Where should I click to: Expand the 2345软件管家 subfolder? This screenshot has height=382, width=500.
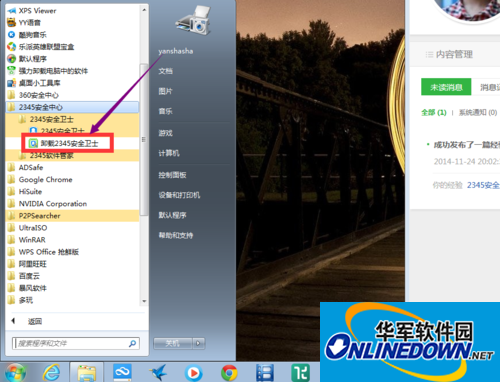coord(72,156)
